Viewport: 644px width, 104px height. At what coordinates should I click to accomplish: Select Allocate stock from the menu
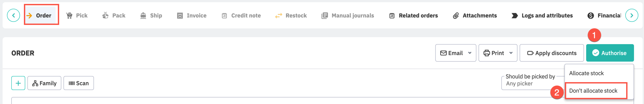click(586, 73)
